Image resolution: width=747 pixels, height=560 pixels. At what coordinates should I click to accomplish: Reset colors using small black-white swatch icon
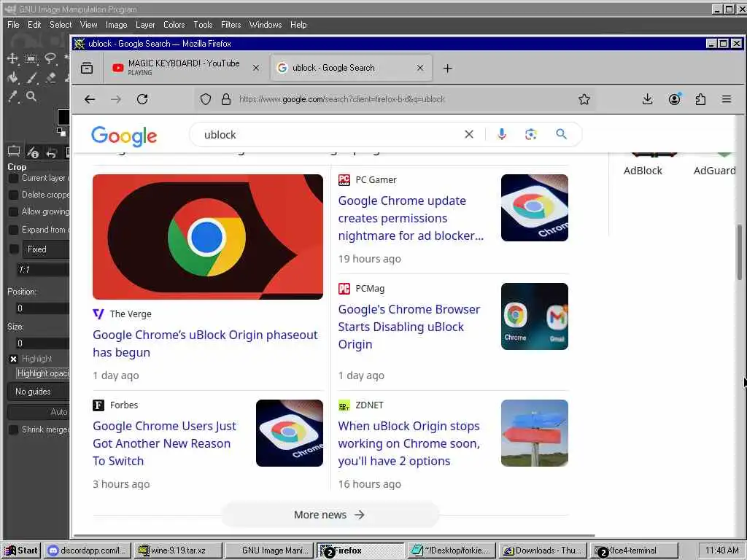tap(61, 131)
